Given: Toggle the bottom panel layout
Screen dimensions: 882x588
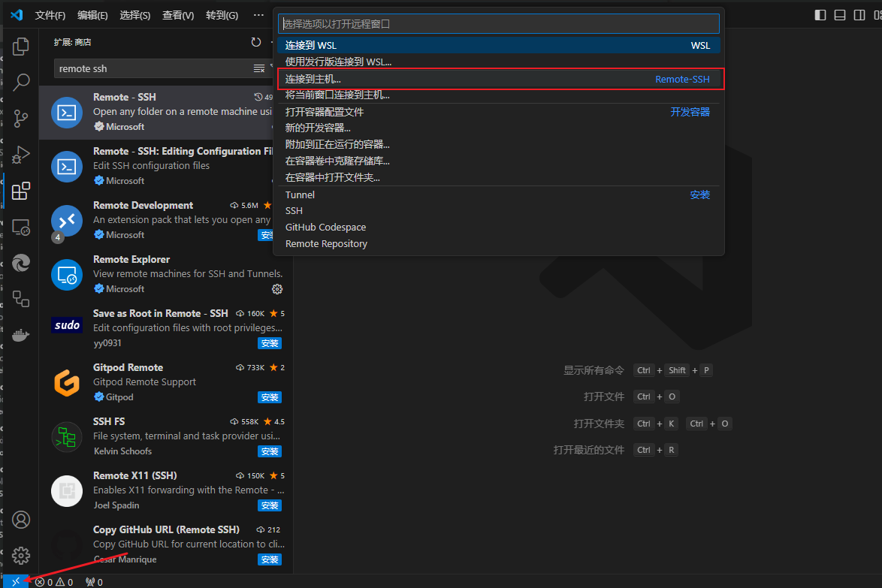Looking at the screenshot, I should tap(840, 15).
